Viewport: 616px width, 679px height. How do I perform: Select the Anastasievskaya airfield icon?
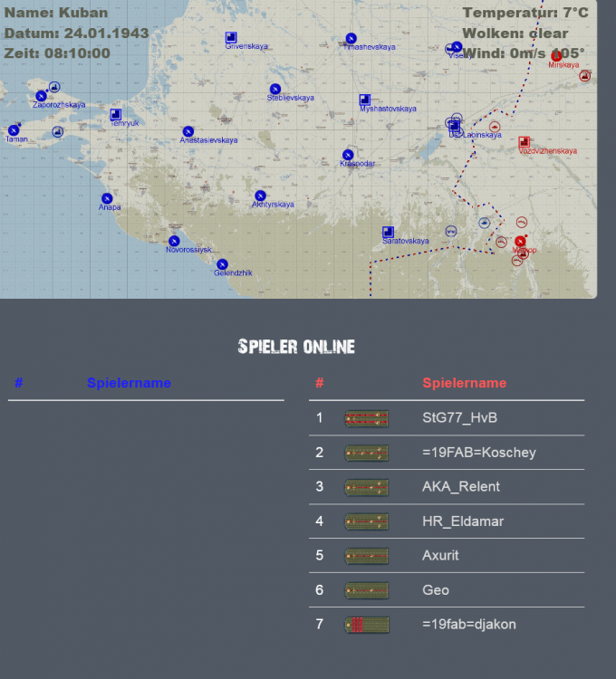(188, 131)
